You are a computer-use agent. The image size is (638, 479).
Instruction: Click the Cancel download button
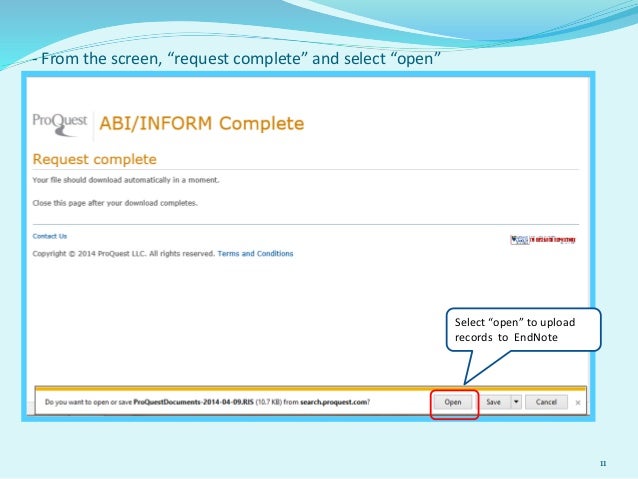pyautogui.click(x=546, y=402)
